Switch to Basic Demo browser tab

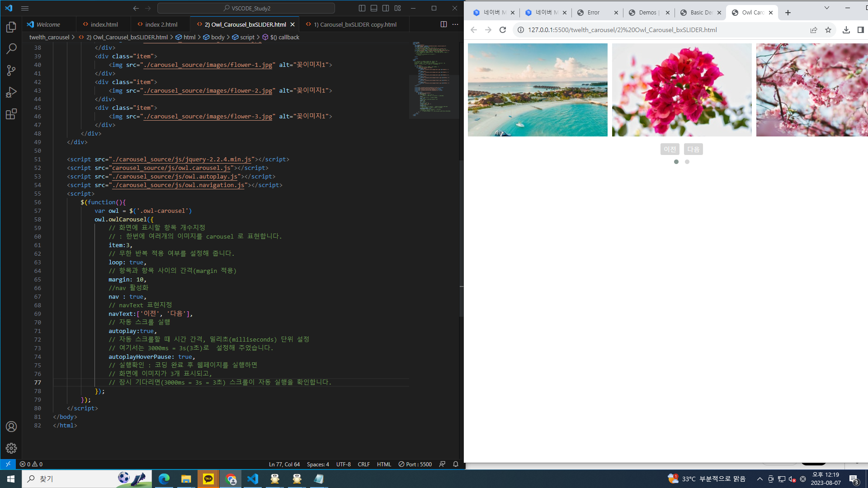coord(701,13)
